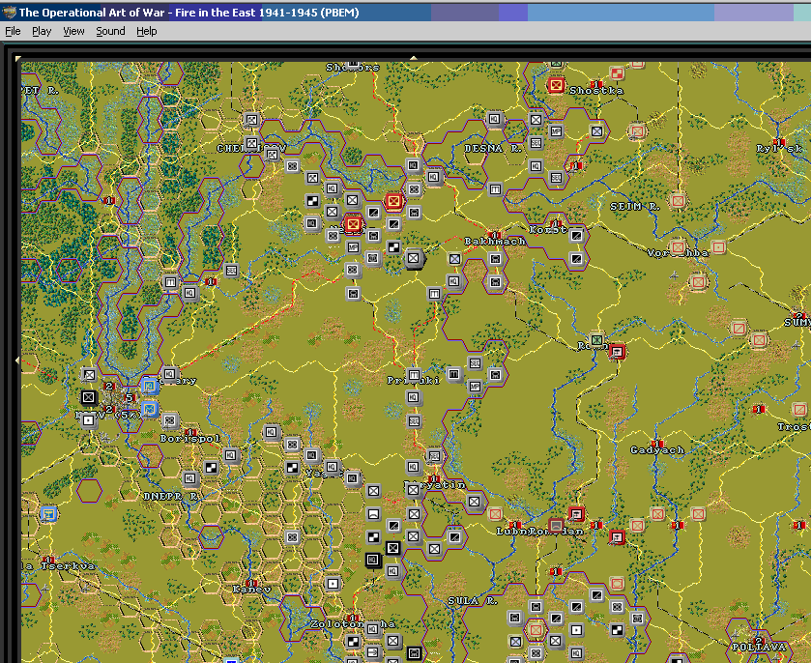Click the objective flag at Ryl'sk

click(778, 142)
